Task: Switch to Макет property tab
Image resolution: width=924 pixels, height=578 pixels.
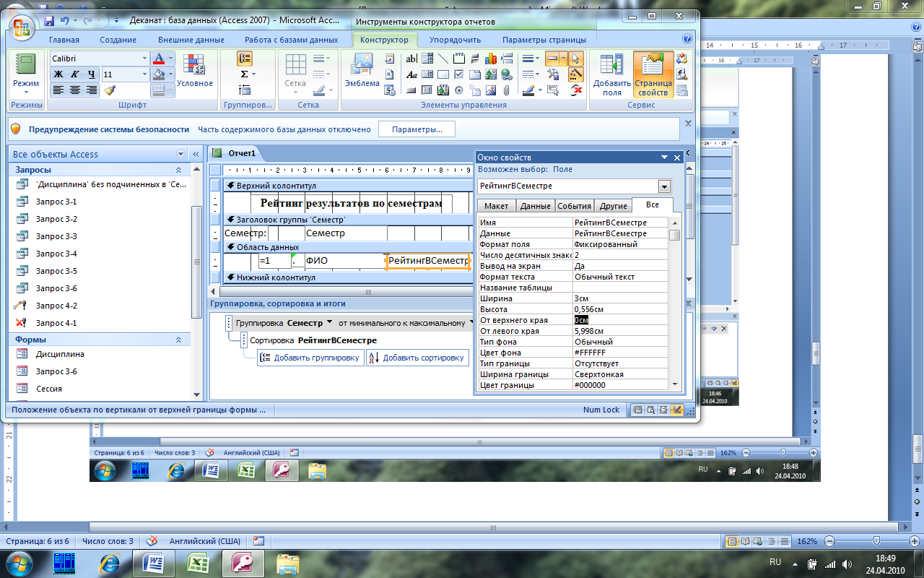Action: (496, 206)
